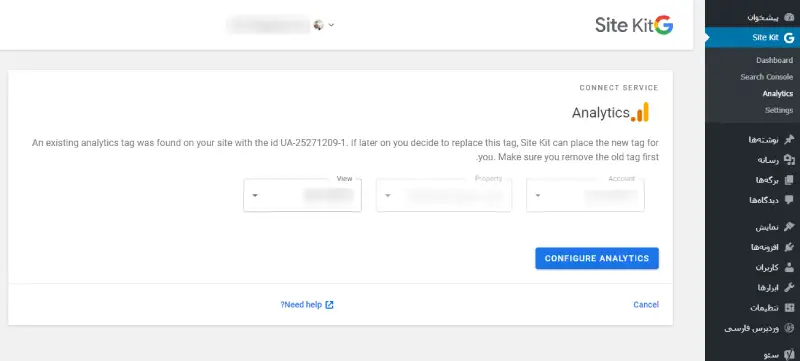
Task: Click the CONNECT SERVICE label
Action: [619, 88]
